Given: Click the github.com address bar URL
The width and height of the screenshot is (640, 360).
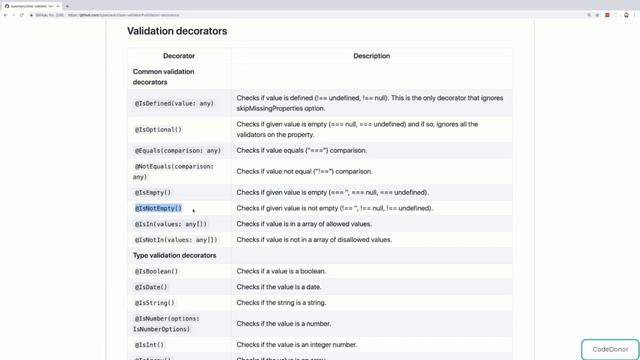Looking at the screenshot, I should (123, 15).
